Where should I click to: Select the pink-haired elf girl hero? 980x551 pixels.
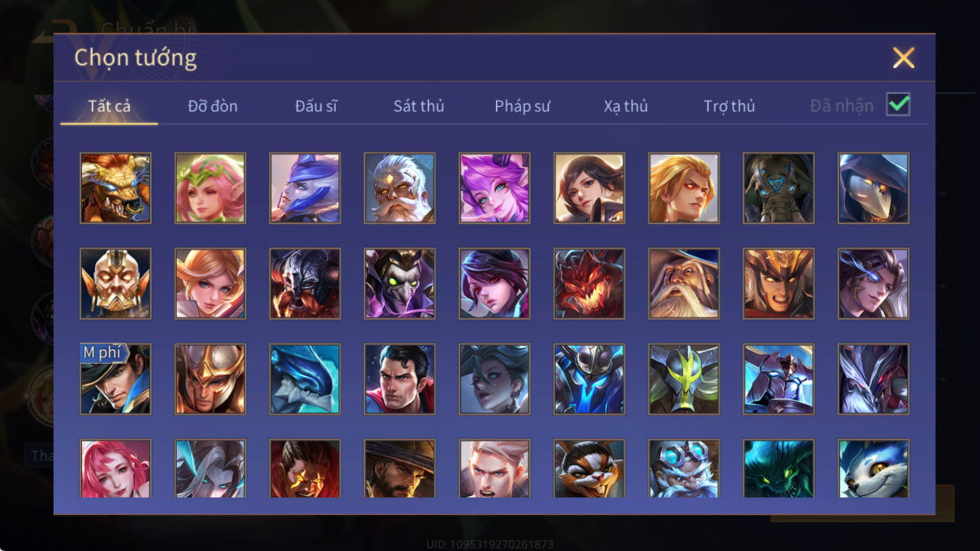click(210, 188)
